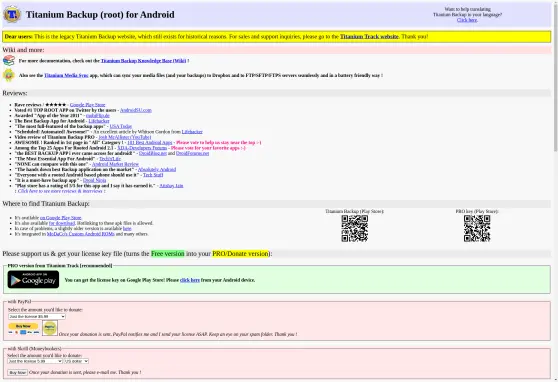Open the Lifehacker Best Backup App link
Image resolution: width=558 pixels, height=382 pixels.
pos(99,121)
